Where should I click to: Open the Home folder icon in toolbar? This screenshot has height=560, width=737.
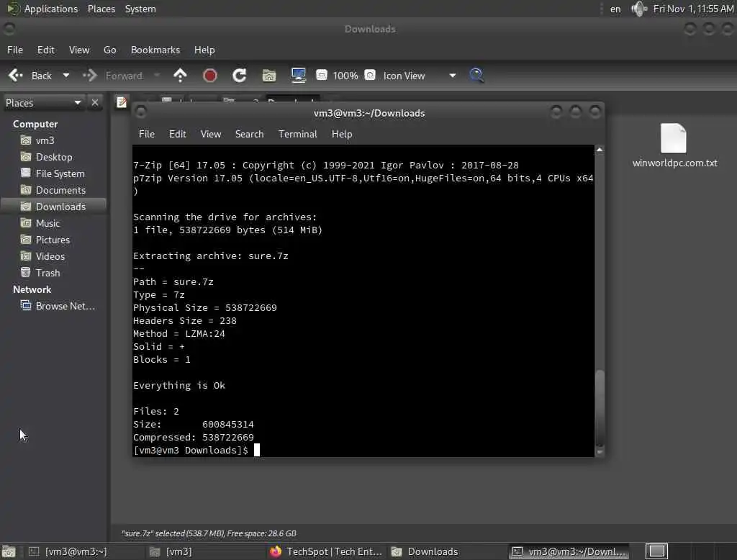(x=269, y=76)
